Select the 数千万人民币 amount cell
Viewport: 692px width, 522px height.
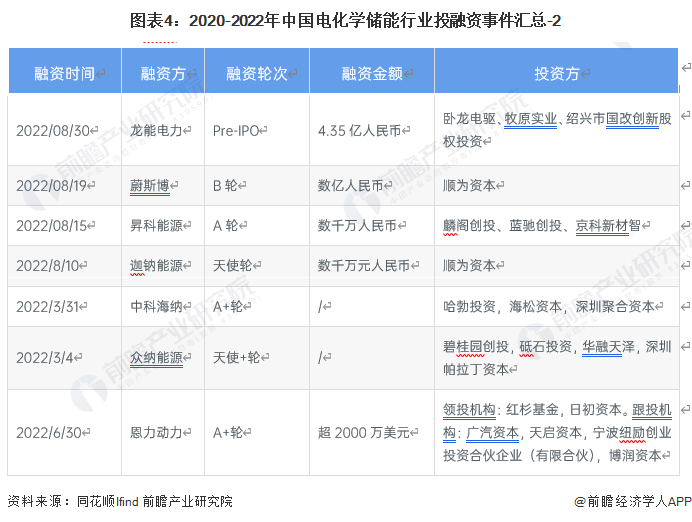click(x=372, y=225)
